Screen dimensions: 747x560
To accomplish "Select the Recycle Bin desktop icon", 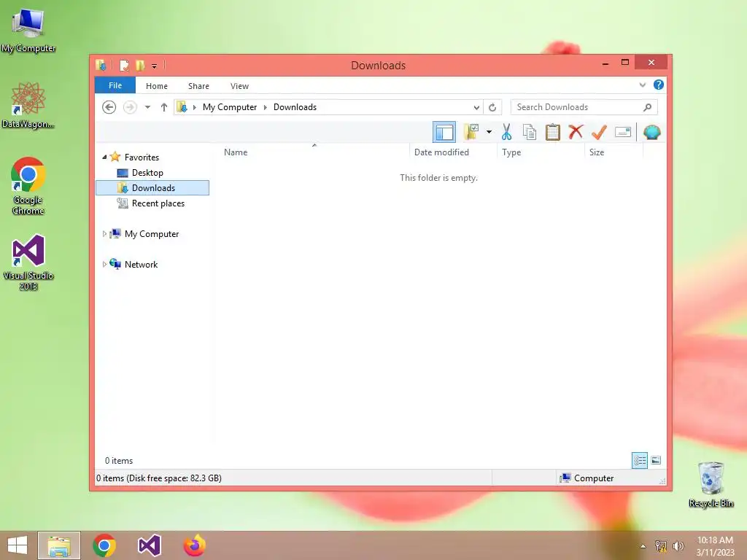I will coord(711,484).
